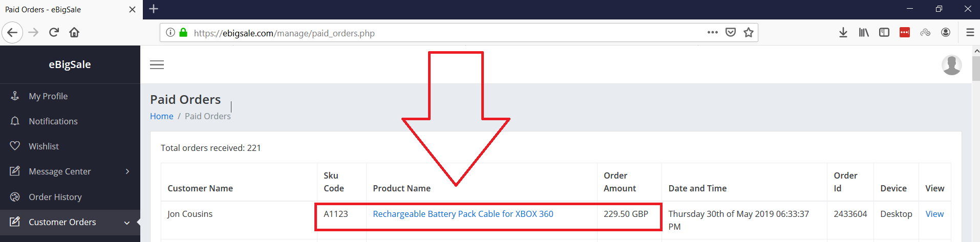Viewport: 980px width, 242px height.
Task: Open Wishlist in sidebar
Action: coord(44,146)
